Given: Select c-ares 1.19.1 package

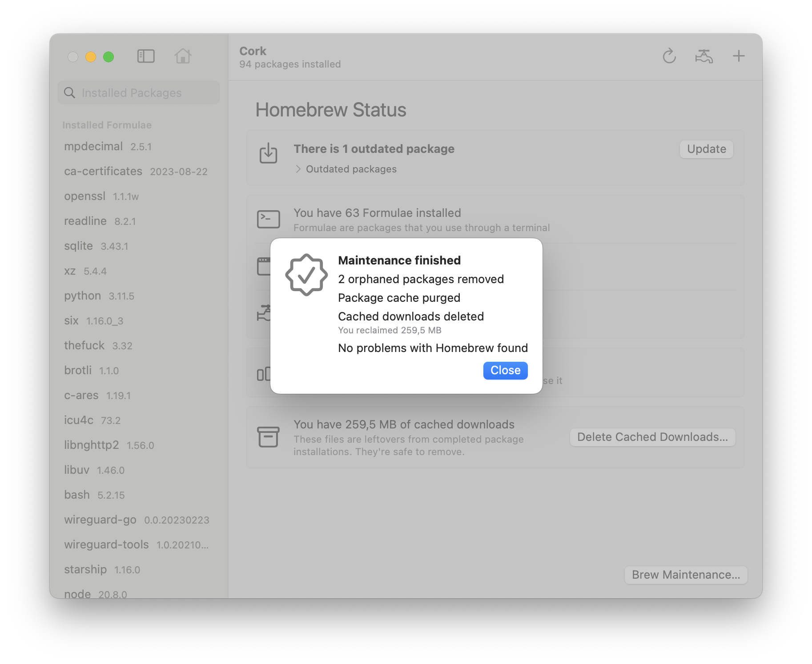Looking at the screenshot, I should (139, 396).
